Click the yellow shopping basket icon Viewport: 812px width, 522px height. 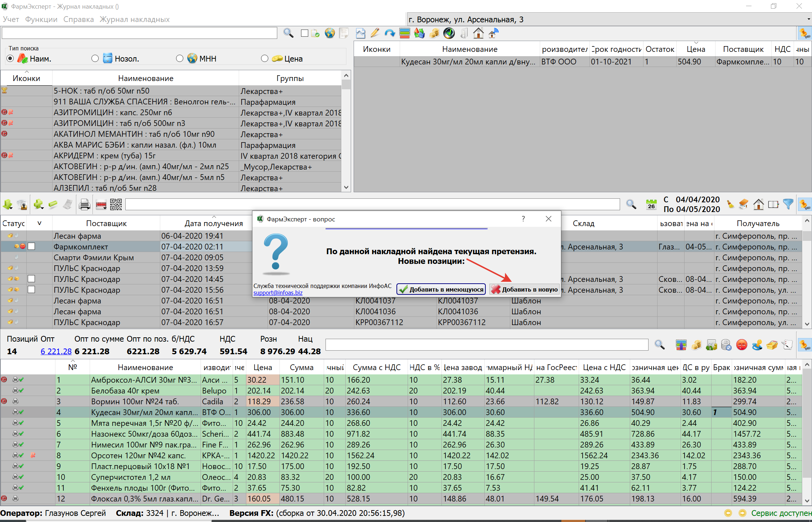tap(772, 345)
